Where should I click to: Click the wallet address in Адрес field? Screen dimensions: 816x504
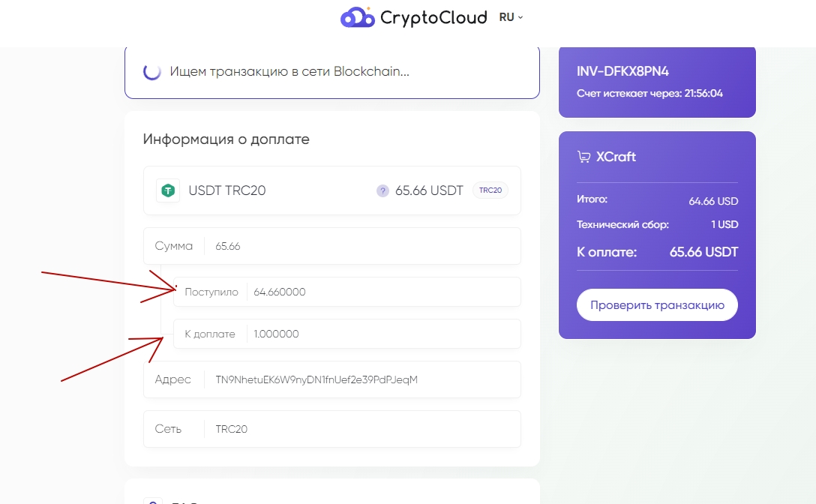point(316,379)
